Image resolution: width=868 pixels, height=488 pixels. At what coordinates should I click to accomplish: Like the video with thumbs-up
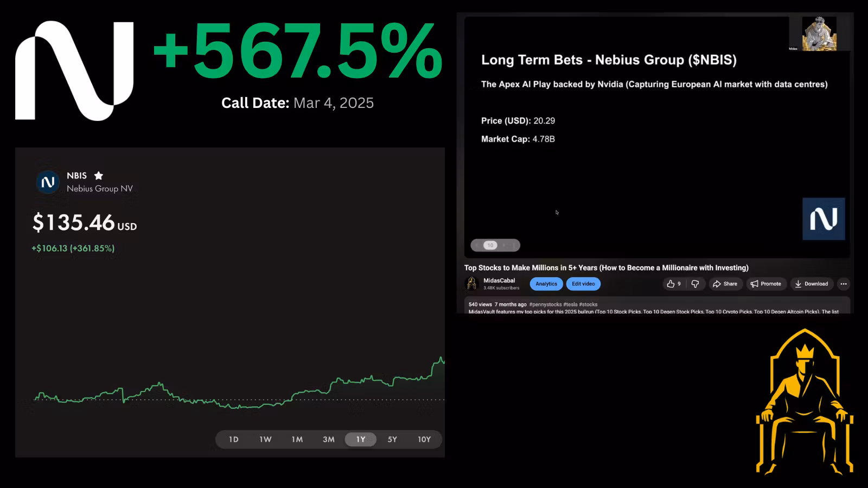coord(673,284)
